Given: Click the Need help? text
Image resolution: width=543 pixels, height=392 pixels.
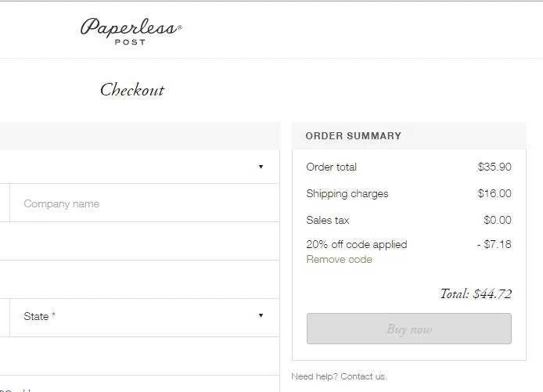Looking at the screenshot, I should [315, 376].
